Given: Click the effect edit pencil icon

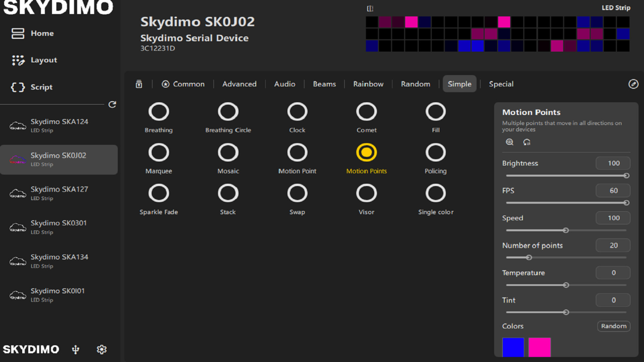Looking at the screenshot, I should pos(633,84).
